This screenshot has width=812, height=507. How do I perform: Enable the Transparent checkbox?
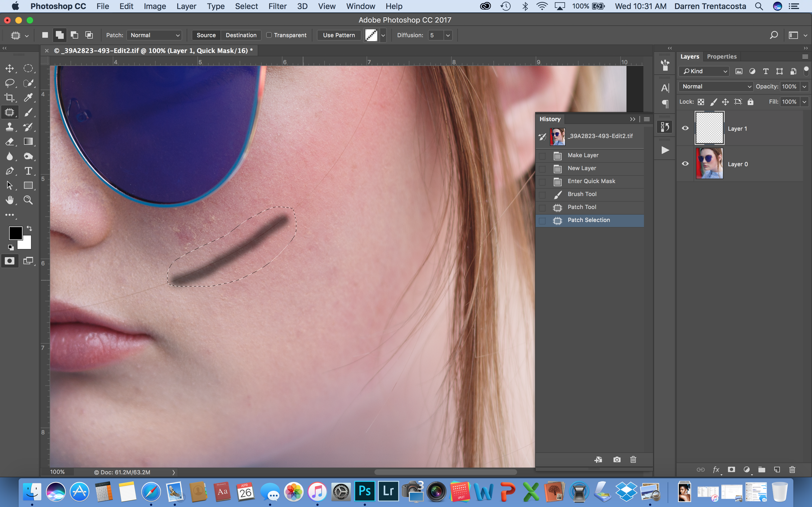point(269,35)
